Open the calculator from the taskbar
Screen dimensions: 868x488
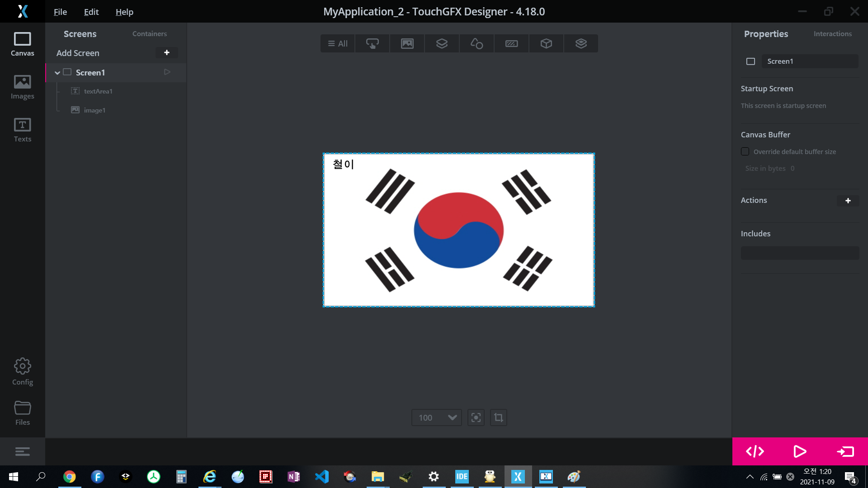pos(181,477)
